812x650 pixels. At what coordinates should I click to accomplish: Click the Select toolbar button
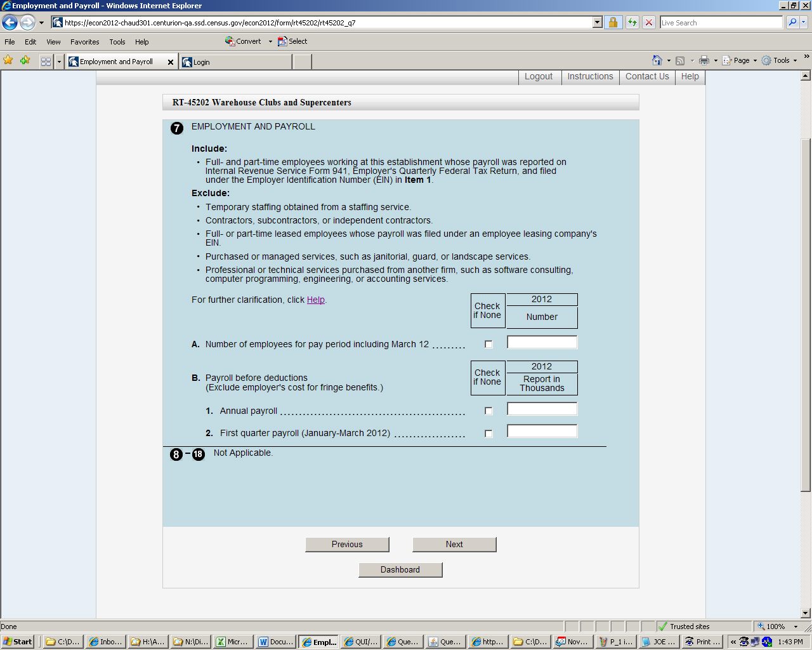click(292, 41)
